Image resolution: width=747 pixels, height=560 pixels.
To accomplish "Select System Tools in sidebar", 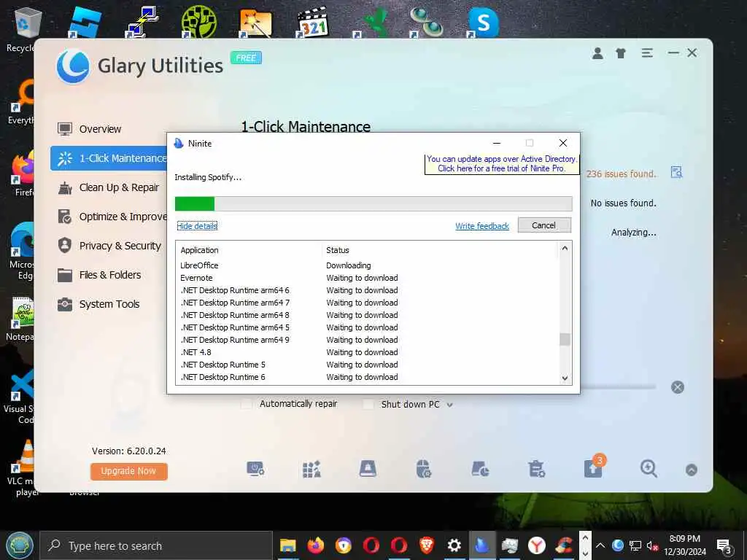I will coord(98,304).
